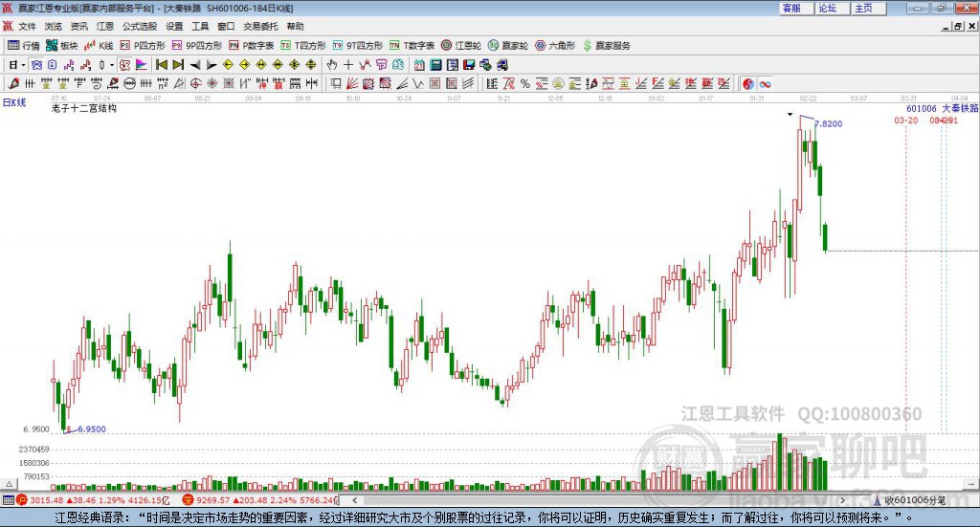Open the 赢家轮 wheel tool
The width and height of the screenshot is (980, 527).
[x=508, y=46]
